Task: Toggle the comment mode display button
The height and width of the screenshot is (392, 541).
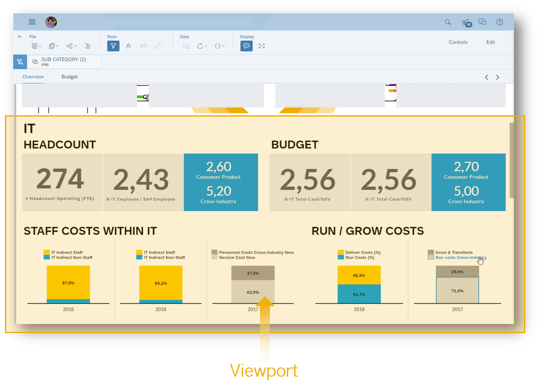Action: tap(246, 46)
